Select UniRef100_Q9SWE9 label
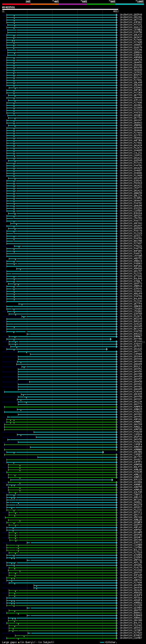 (131, 522)
